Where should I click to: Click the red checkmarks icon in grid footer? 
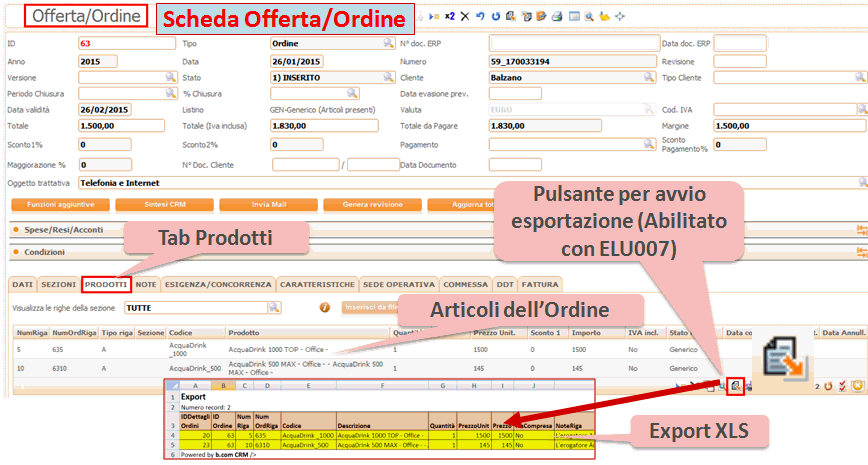coord(843,386)
